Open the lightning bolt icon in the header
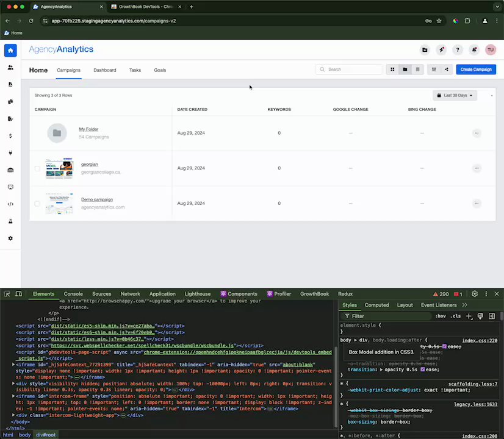Image resolution: width=504 pixels, height=439 pixels. click(x=441, y=50)
